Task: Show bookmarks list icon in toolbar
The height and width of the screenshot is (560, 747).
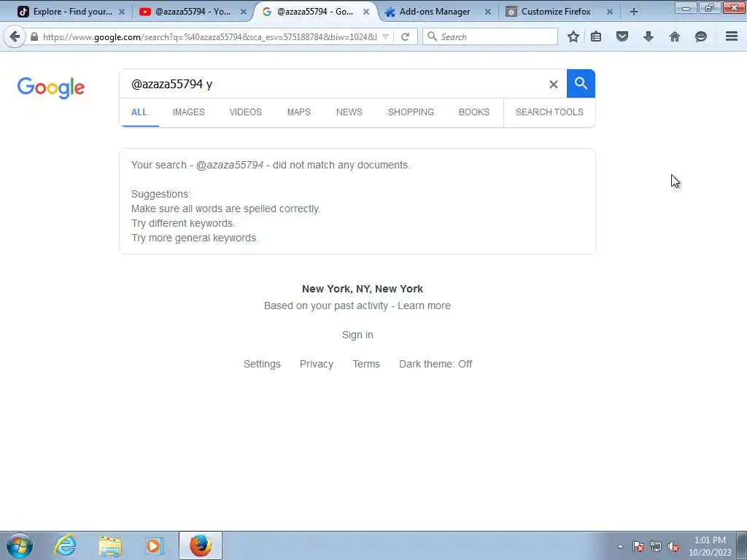Action: pos(596,36)
